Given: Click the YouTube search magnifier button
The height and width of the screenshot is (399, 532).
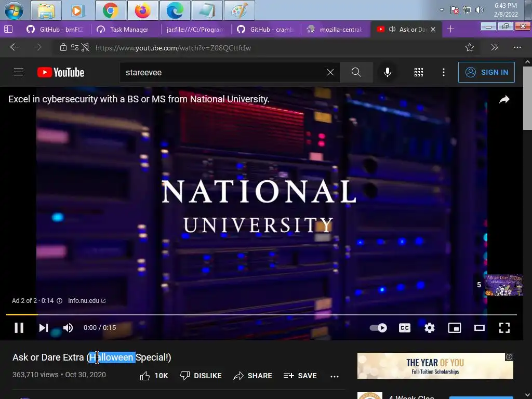Looking at the screenshot, I should (x=356, y=72).
